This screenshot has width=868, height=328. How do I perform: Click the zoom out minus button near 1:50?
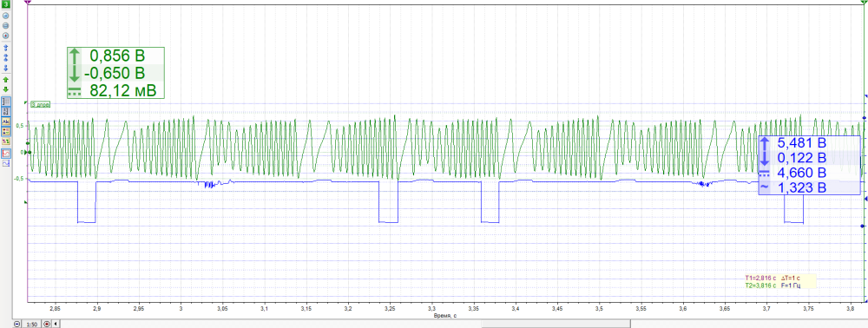pyautogui.click(x=17, y=324)
